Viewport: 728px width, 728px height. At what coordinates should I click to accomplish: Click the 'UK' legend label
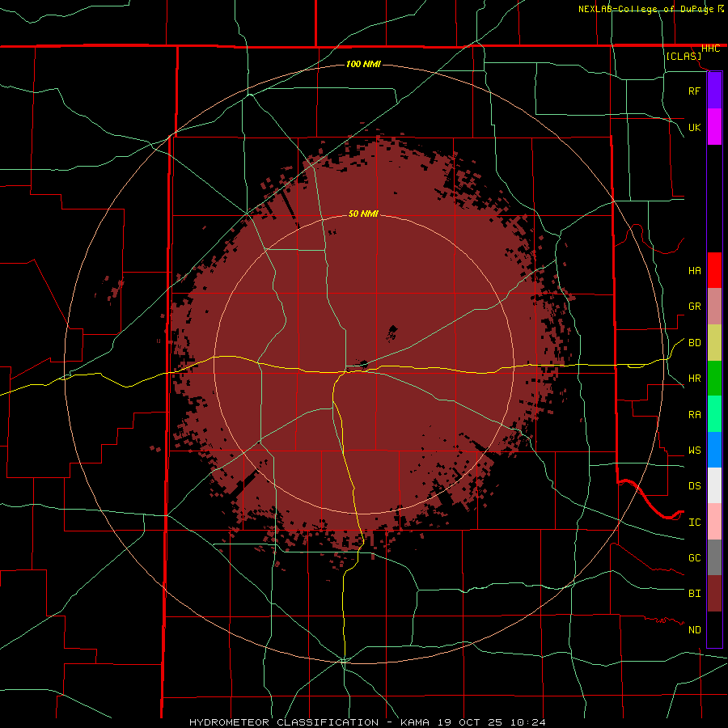694,127
